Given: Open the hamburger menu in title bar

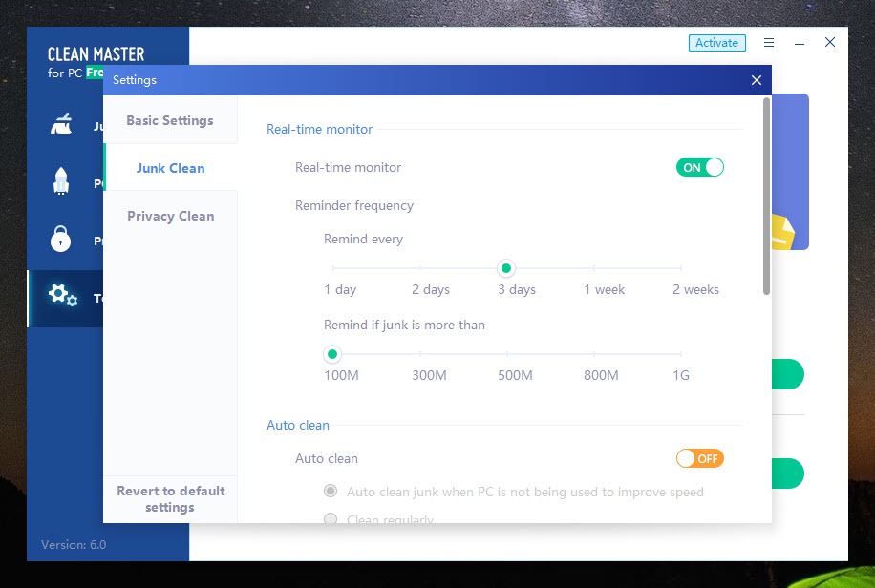Looking at the screenshot, I should (769, 43).
